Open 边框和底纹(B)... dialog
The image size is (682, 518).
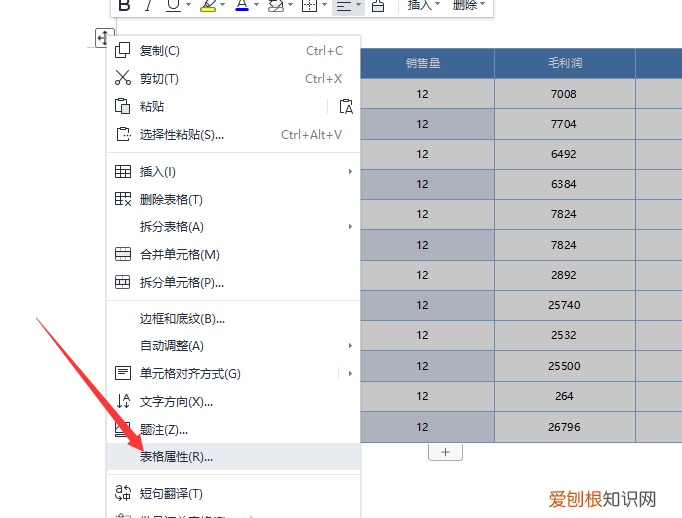click(233, 319)
